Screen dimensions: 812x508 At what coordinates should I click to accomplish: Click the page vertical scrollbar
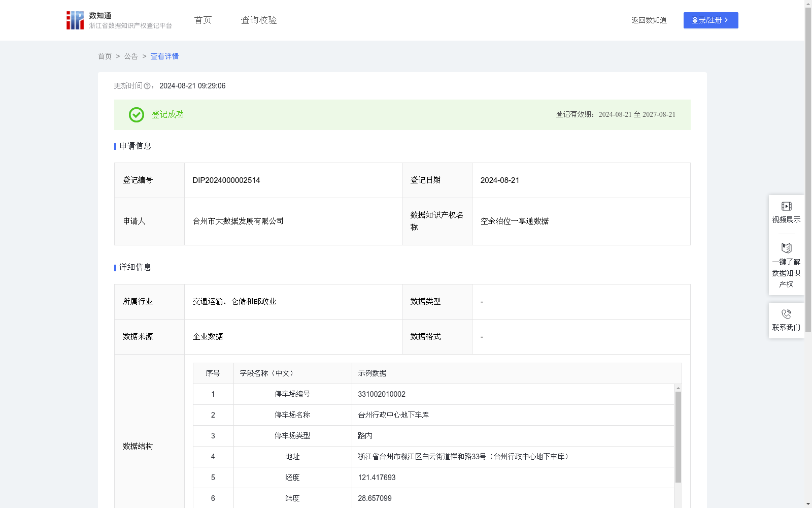808,170
